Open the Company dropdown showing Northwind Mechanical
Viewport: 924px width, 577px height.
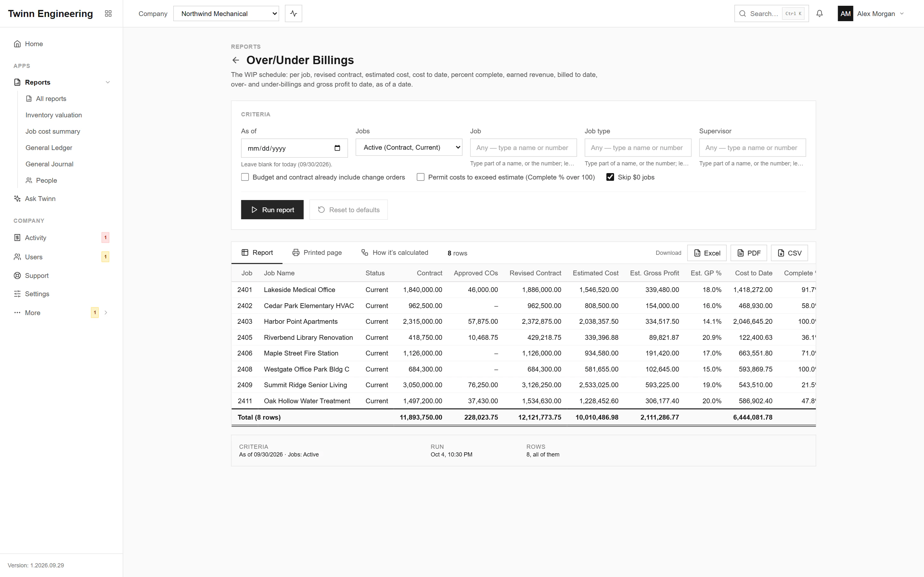coord(226,13)
